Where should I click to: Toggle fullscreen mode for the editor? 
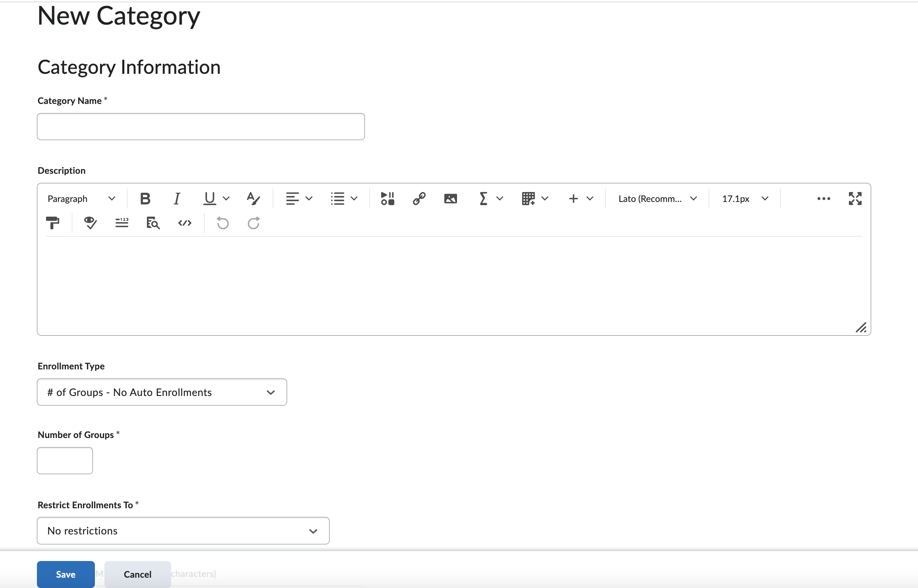click(855, 198)
